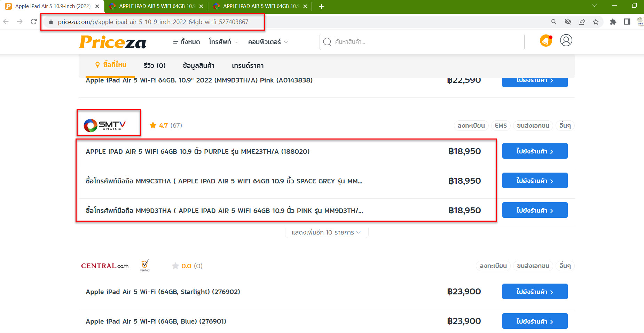This screenshot has width=644, height=333.
Task: Expand the คอมพิวเตอร์ dropdown menu
Action: click(268, 42)
